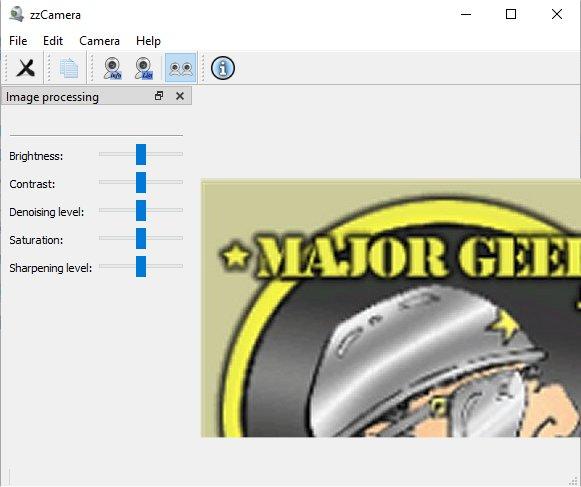The height and width of the screenshot is (487, 581).
Task: Open the File menu
Action: [18, 41]
